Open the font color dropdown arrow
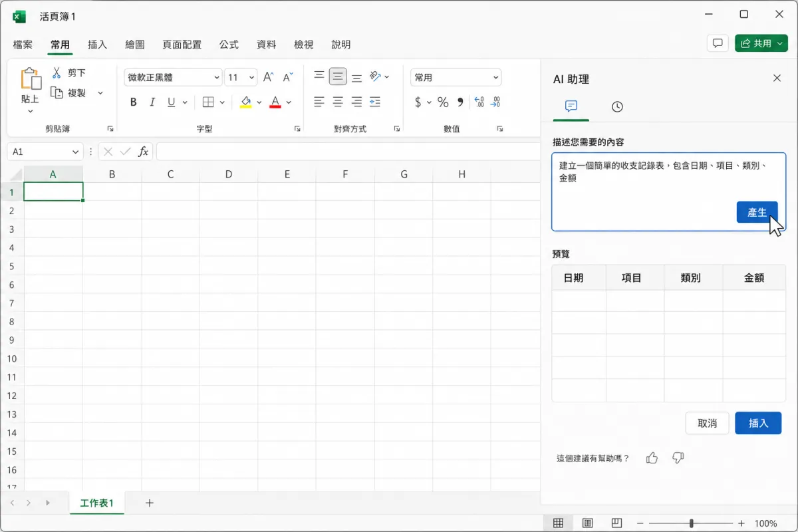 pyautogui.click(x=289, y=102)
